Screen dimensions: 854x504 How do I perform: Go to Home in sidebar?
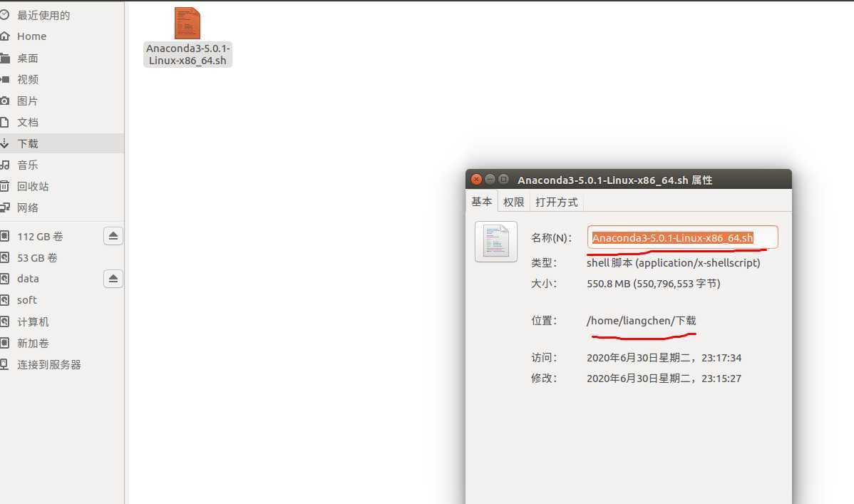pyautogui.click(x=61, y=36)
